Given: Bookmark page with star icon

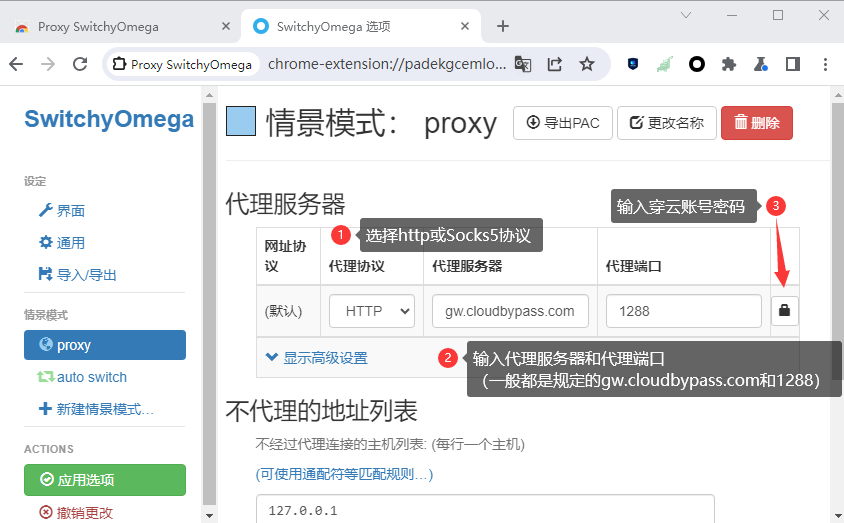Looking at the screenshot, I should 587,65.
